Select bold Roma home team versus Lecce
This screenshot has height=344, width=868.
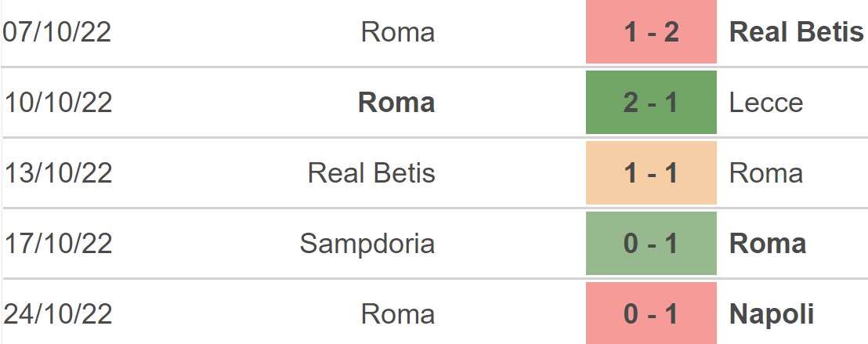(x=396, y=103)
